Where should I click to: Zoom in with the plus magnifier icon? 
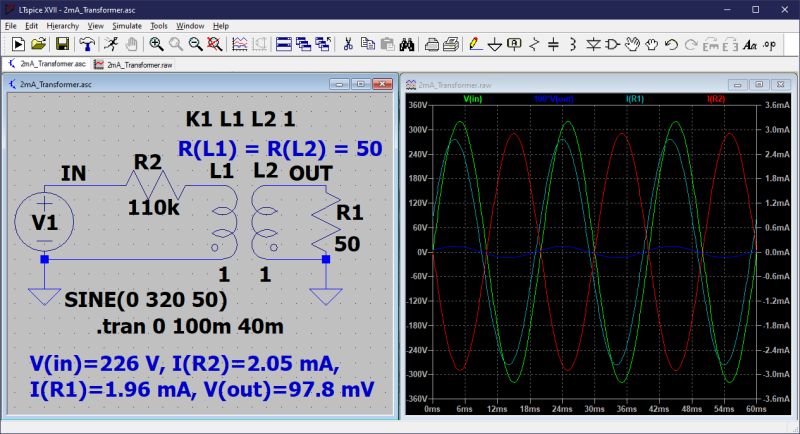(x=156, y=44)
